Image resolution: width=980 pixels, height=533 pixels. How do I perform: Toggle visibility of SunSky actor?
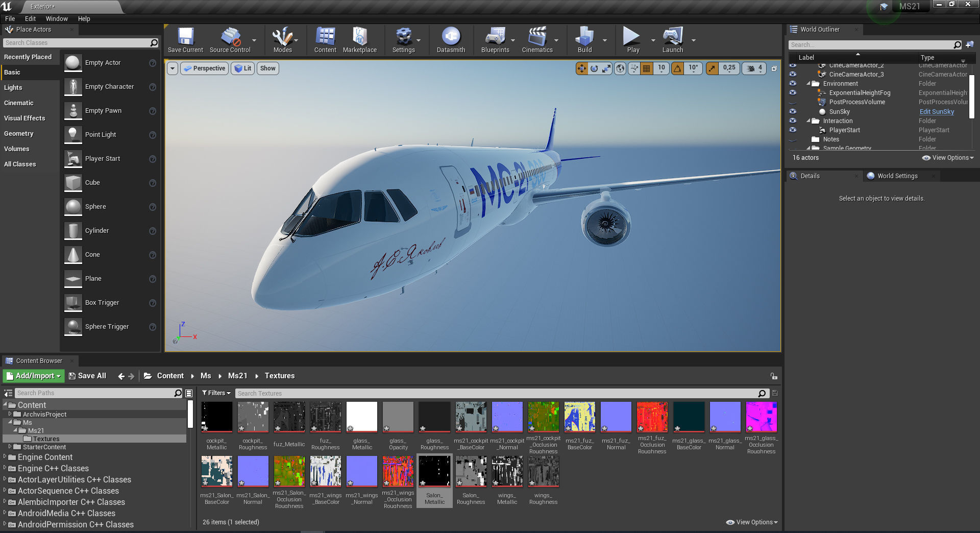pyautogui.click(x=793, y=111)
